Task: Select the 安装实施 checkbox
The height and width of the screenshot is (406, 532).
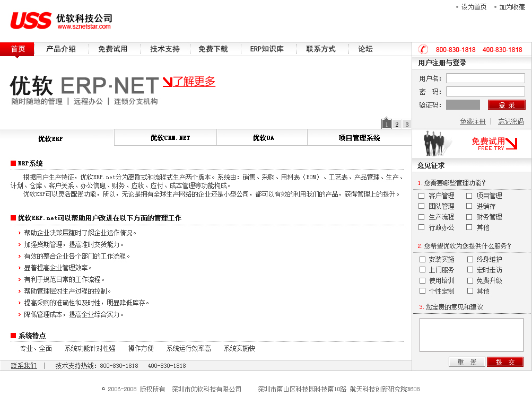Action: click(x=422, y=260)
